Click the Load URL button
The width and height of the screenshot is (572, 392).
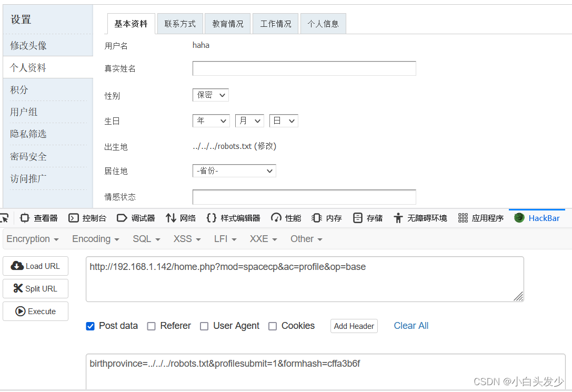point(35,266)
